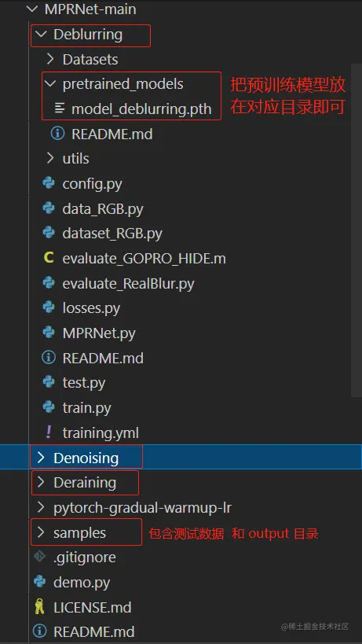The height and width of the screenshot is (644, 362).
Task: Click the info icon of README.md under pretrained_models
Action: [57, 134]
